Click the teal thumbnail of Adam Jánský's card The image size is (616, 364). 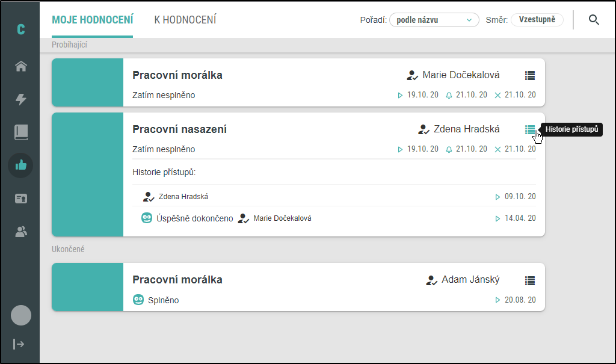tap(88, 287)
